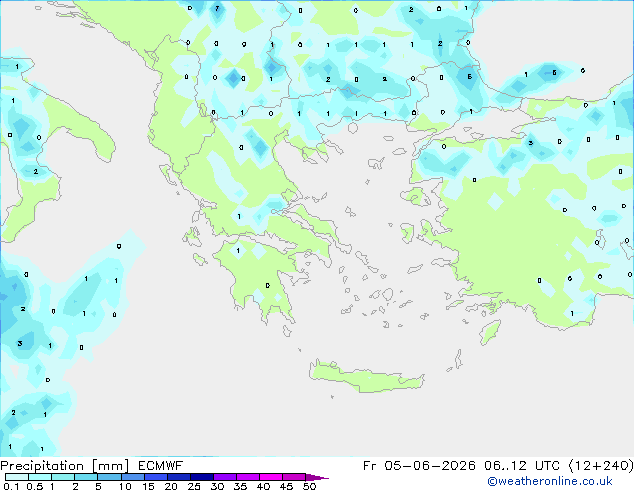Click the legend label "0.5"
Viewport: 634px width, 490px height.
tap(35, 486)
